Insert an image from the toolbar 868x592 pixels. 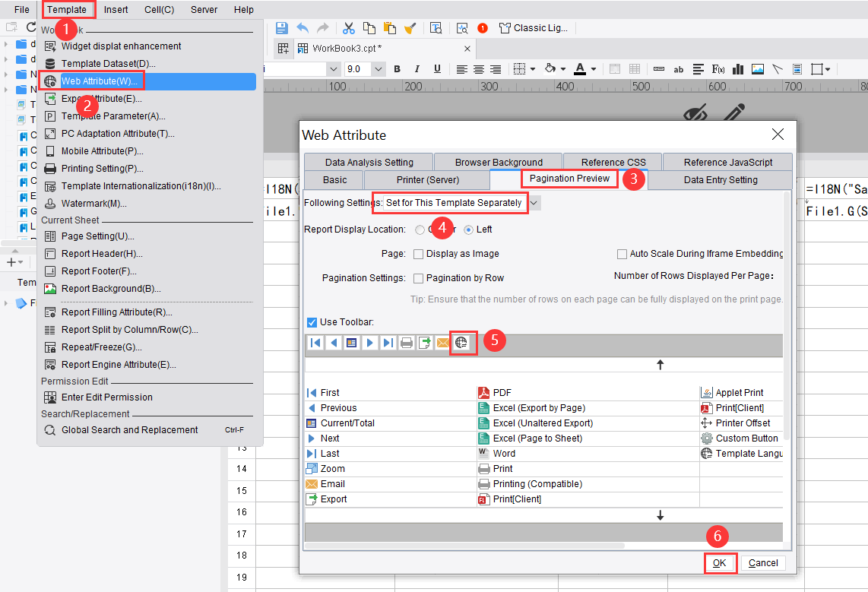pos(757,68)
